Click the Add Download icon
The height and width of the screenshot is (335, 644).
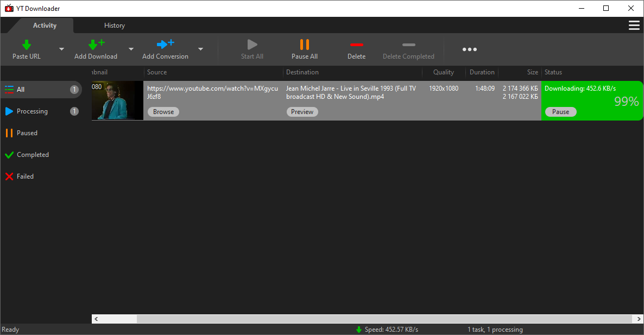(x=96, y=45)
